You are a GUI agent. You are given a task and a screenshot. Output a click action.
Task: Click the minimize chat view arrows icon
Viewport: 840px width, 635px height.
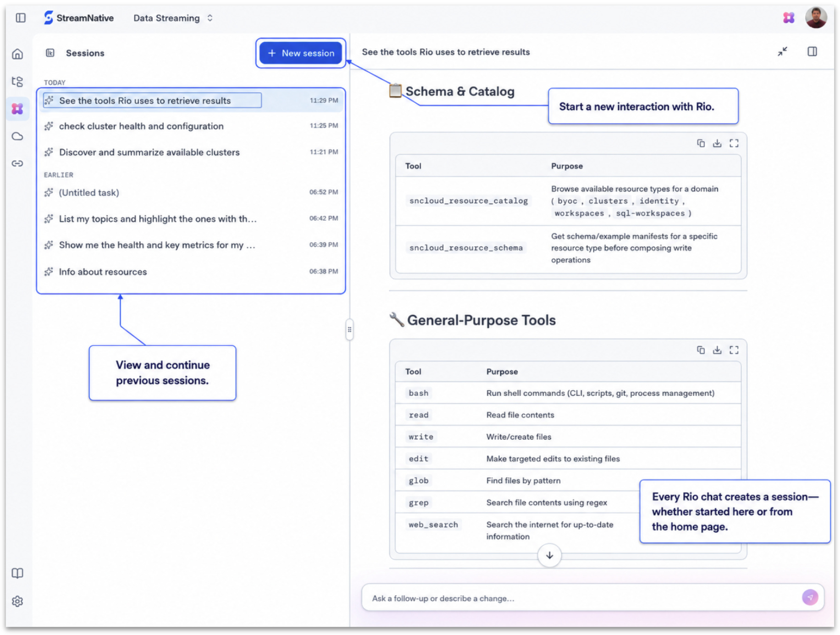(x=782, y=51)
